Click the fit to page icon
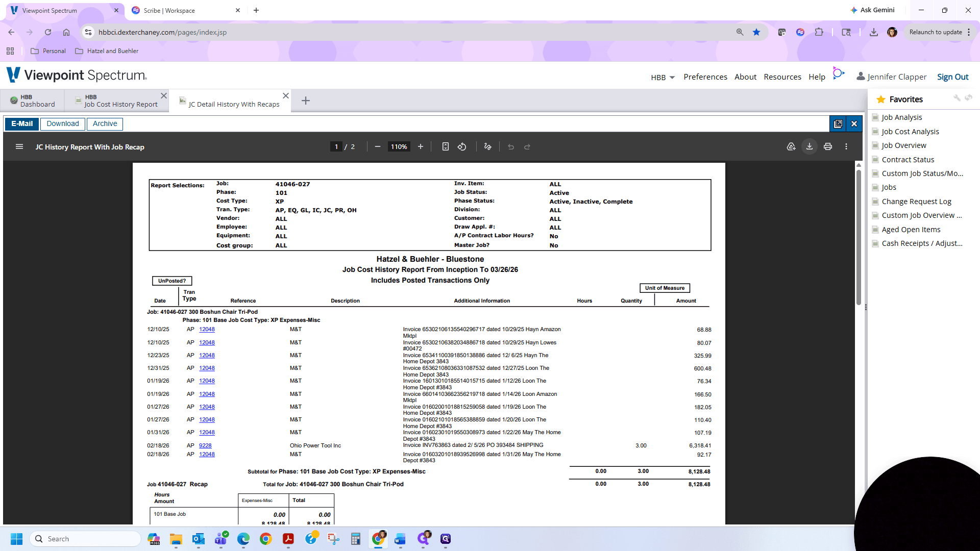 point(446,147)
